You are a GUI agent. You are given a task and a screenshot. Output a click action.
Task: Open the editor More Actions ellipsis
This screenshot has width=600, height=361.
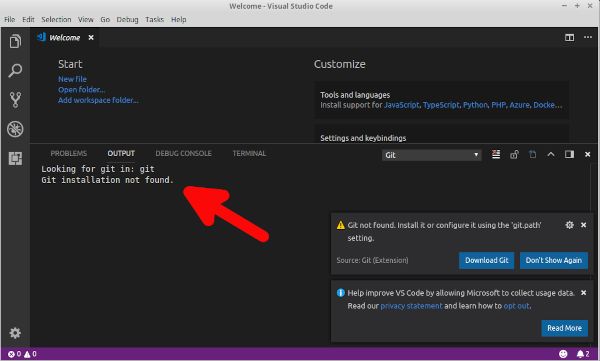[x=588, y=37]
